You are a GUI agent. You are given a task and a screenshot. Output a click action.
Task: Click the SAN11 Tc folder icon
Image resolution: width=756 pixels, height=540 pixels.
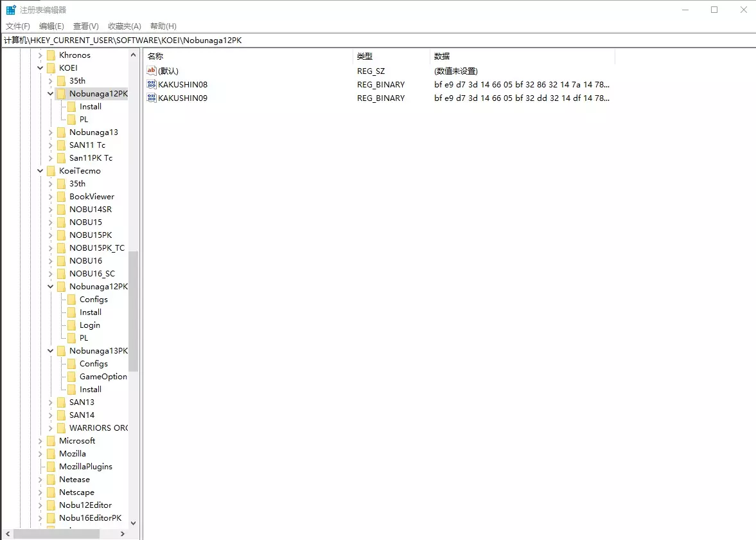click(61, 145)
